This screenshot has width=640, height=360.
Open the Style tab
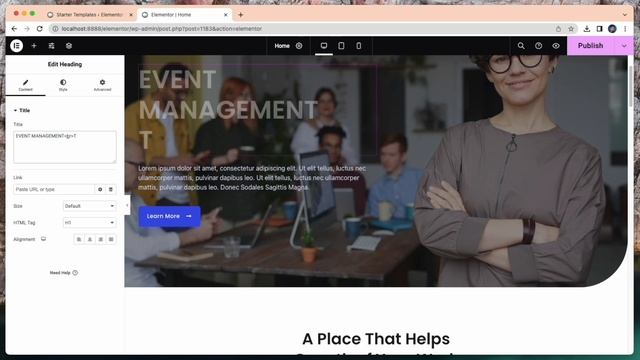pos(63,85)
